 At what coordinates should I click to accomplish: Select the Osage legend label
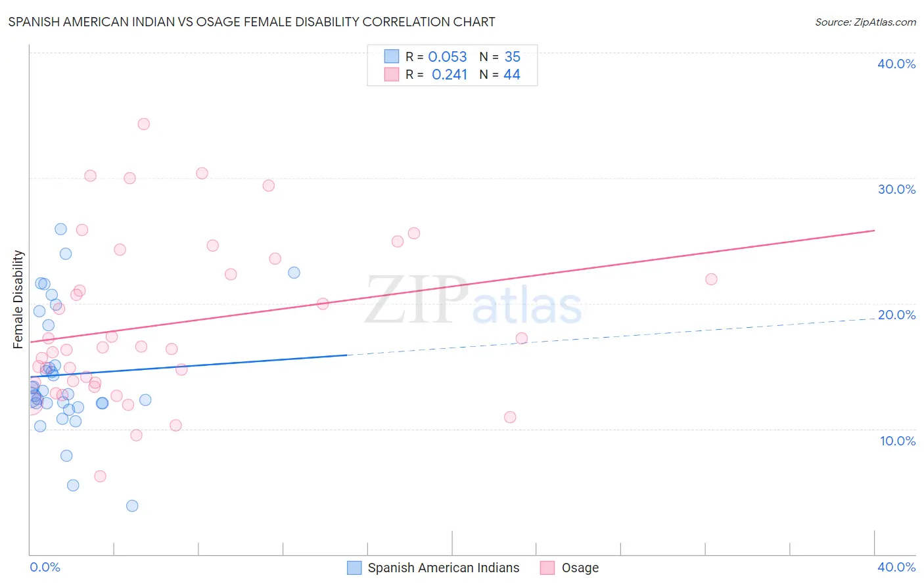[x=580, y=568]
